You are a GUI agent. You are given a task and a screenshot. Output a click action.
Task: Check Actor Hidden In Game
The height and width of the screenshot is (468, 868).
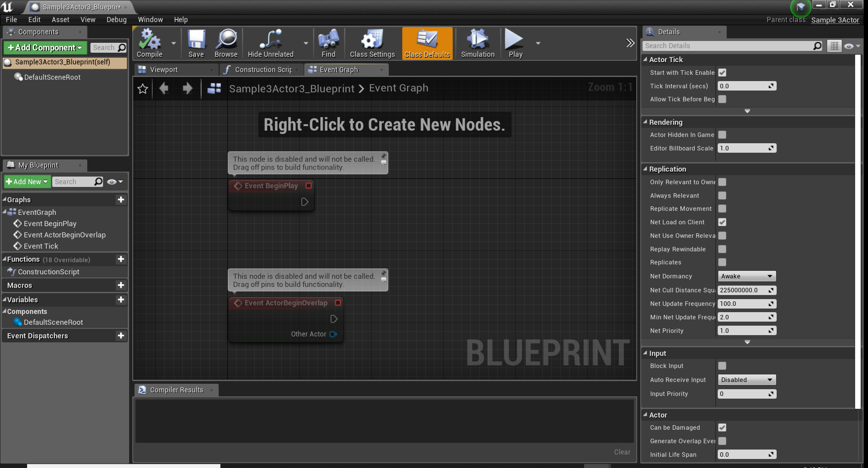pyautogui.click(x=722, y=135)
